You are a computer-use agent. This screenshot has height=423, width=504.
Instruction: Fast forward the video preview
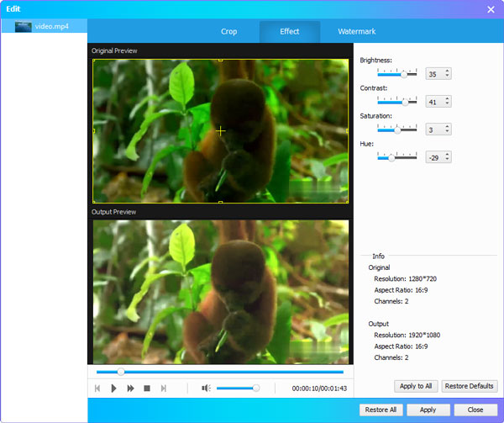point(130,389)
